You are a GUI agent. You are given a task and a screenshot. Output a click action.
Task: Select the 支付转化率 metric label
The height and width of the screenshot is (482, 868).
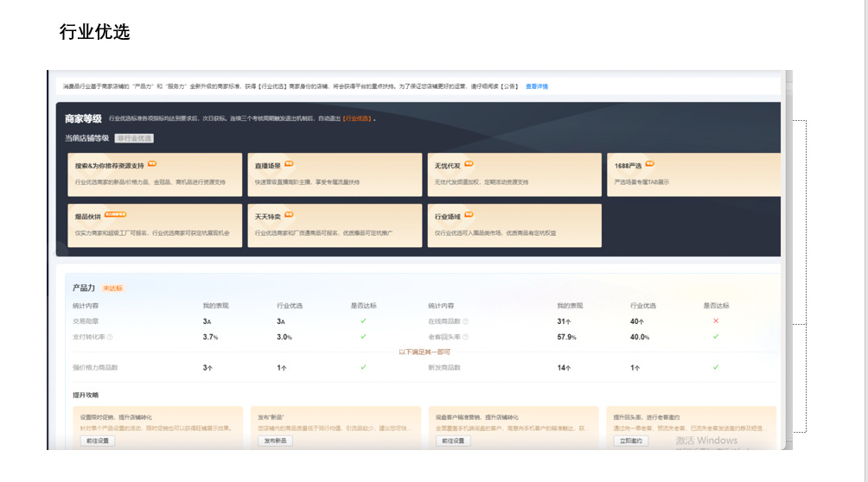click(x=88, y=337)
